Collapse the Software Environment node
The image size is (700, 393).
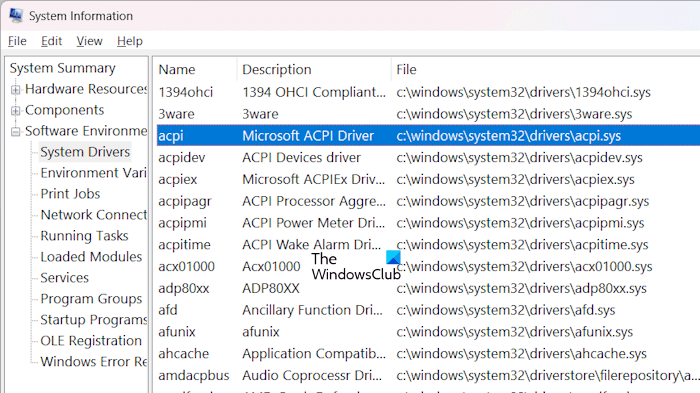[x=16, y=131]
